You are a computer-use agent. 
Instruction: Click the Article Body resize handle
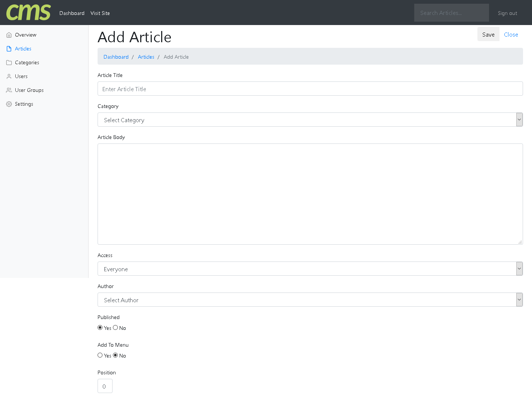520,242
